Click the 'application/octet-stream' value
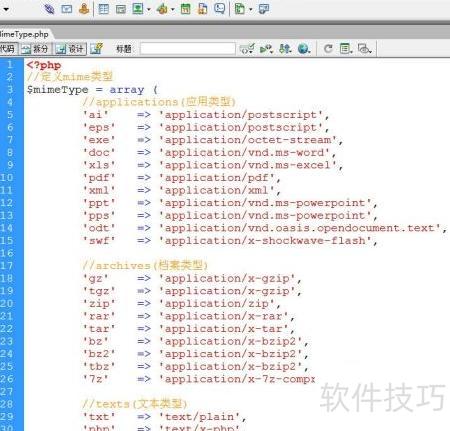Screen dimensions: 450x431 [x=248, y=140]
